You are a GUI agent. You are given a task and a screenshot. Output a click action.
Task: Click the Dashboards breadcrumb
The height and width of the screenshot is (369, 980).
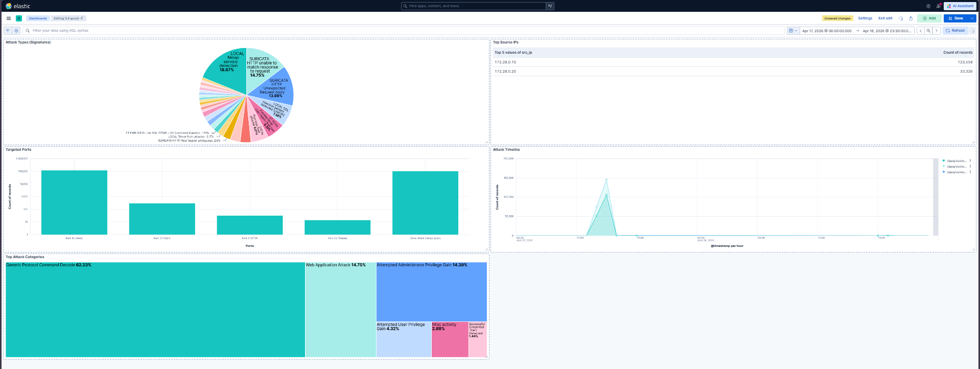point(38,18)
